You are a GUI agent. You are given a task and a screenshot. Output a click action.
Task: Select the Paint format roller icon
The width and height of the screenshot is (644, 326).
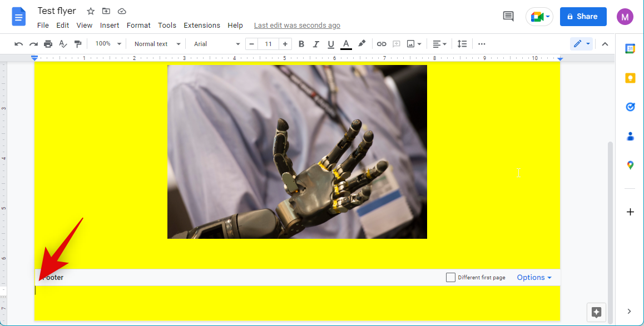tap(78, 44)
